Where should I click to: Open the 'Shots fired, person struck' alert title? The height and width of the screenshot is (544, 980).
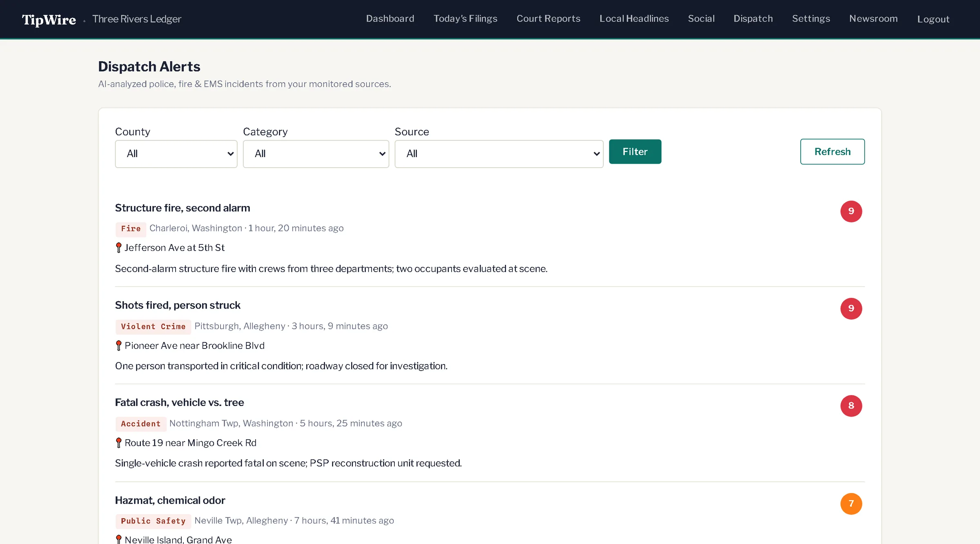(x=178, y=305)
